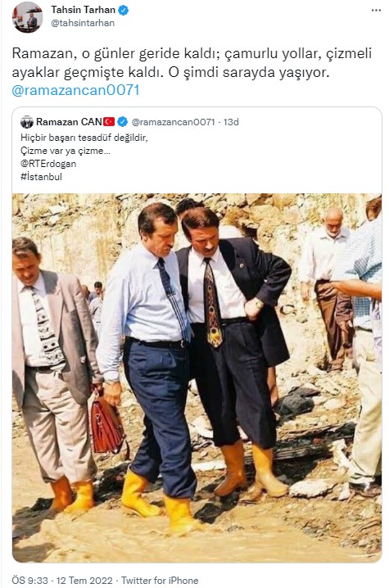This screenshot has height=588, width=389.
Task: Click the main tweet text starting 'Ramazan, o günler'
Action: [192, 62]
